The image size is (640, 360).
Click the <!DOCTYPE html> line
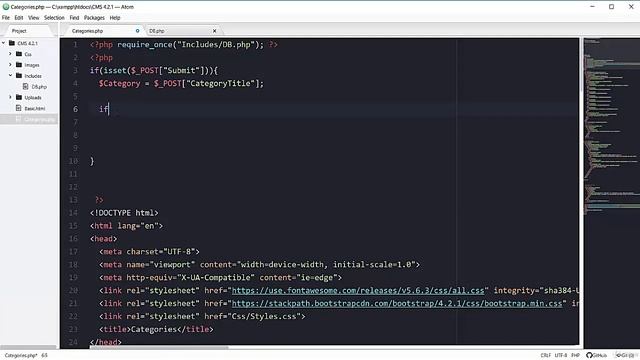click(124, 213)
